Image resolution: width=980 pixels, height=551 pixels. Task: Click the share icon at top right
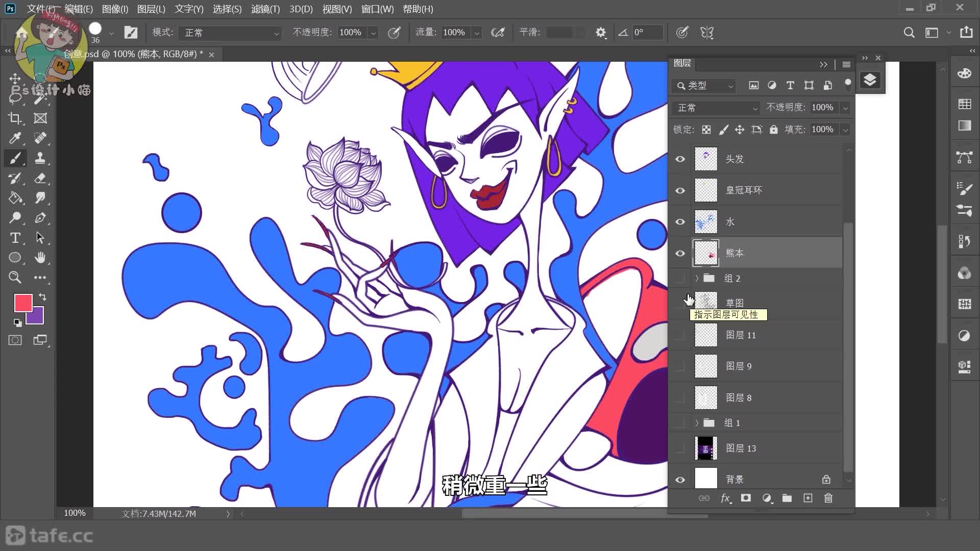coord(966,32)
